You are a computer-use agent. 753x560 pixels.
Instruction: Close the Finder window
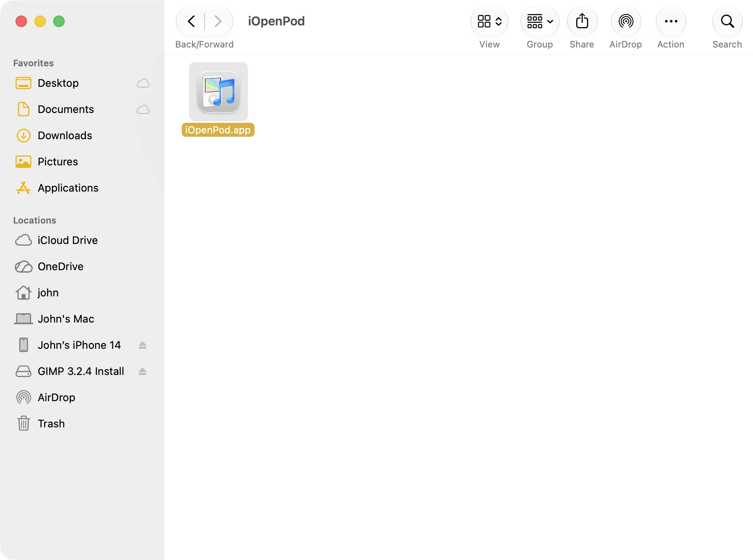21,21
